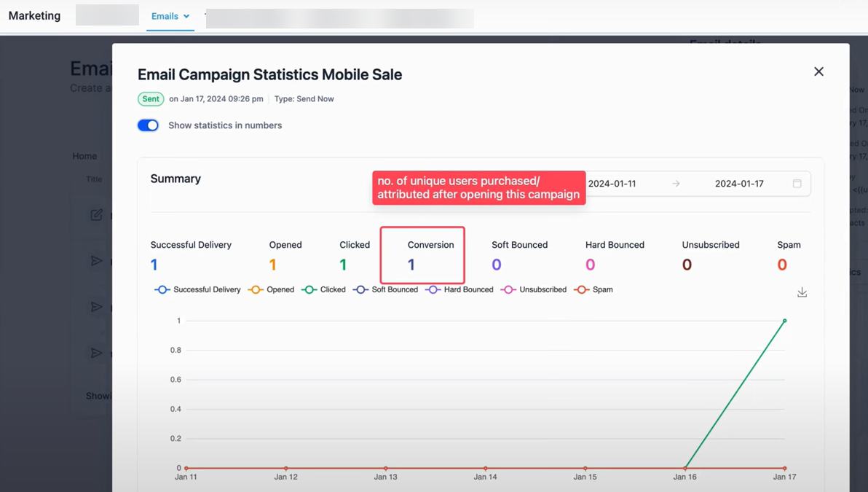Set the end date 2024-01-17 field
This screenshot has width=868, height=492.
click(738, 184)
